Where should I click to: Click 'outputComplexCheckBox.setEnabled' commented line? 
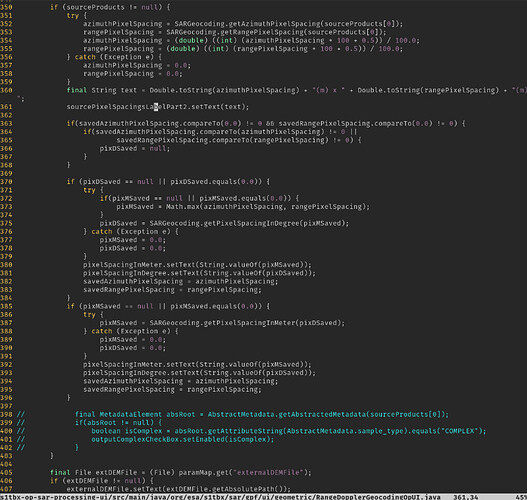coord(183,440)
